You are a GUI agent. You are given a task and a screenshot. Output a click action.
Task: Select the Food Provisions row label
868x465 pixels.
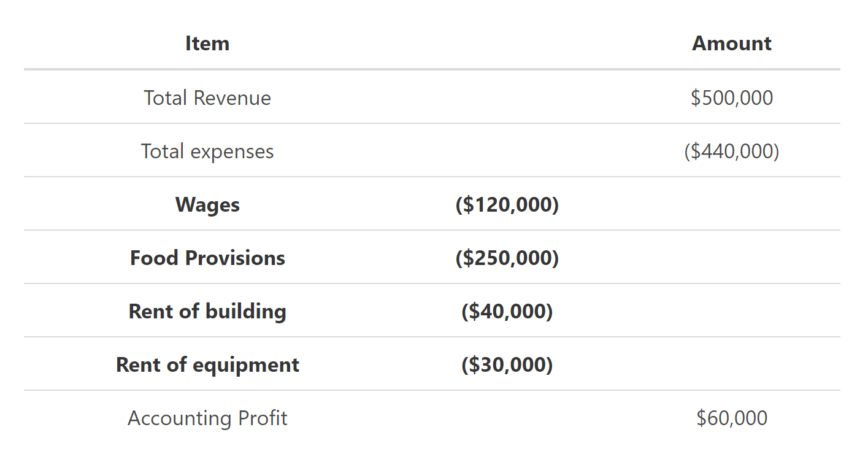point(207,258)
